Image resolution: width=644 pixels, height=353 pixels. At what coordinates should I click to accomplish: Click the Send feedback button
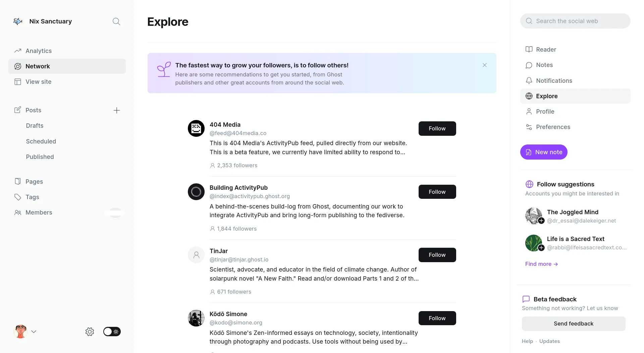(574, 323)
